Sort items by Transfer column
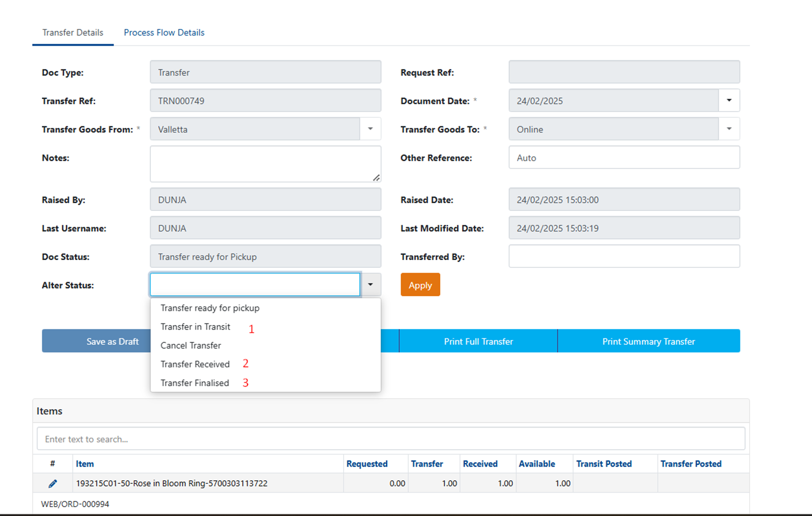 coord(427,464)
